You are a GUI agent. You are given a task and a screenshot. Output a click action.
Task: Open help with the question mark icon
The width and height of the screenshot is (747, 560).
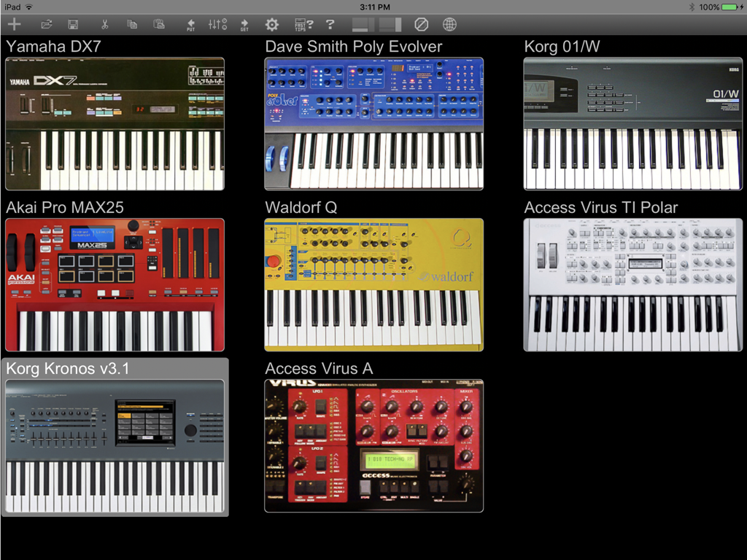(330, 24)
